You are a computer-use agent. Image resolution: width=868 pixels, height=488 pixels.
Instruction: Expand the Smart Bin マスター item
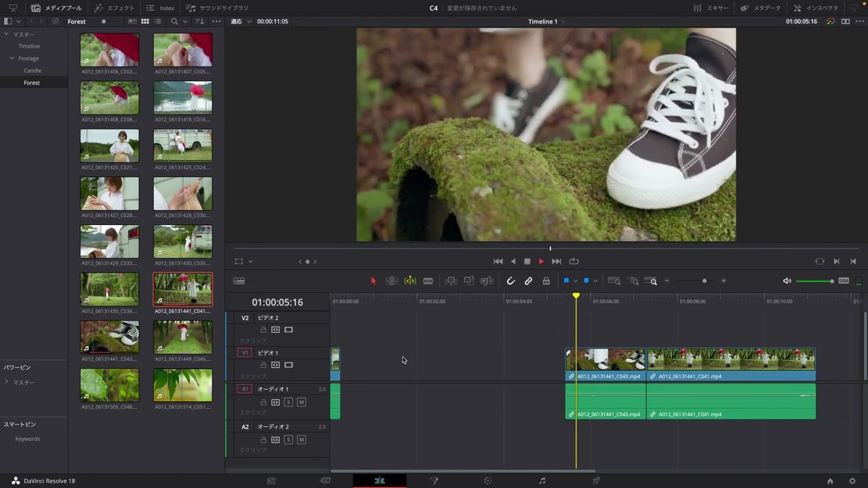point(7,382)
